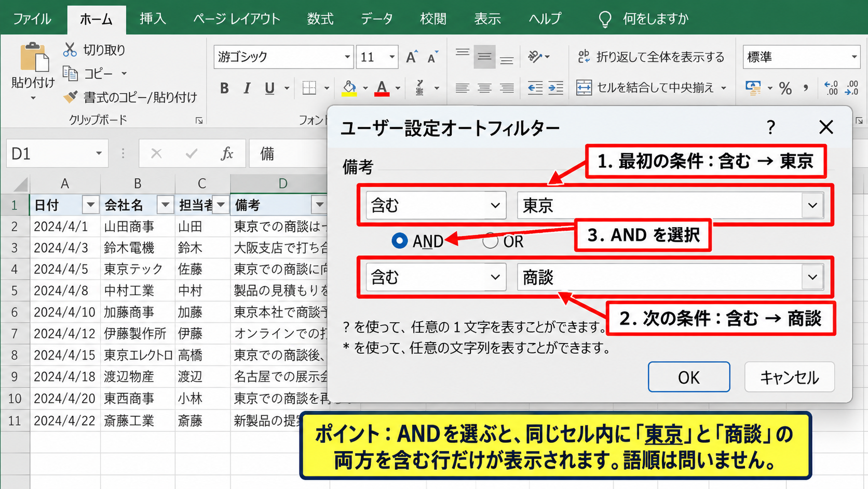
Task: Click the Copy (コピー) icon
Action: pos(70,73)
